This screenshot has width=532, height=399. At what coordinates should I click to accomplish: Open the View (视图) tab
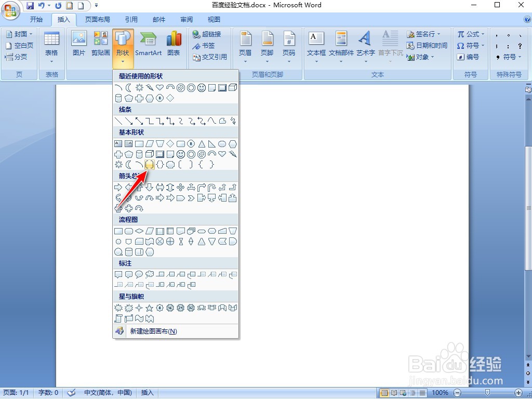click(x=214, y=19)
